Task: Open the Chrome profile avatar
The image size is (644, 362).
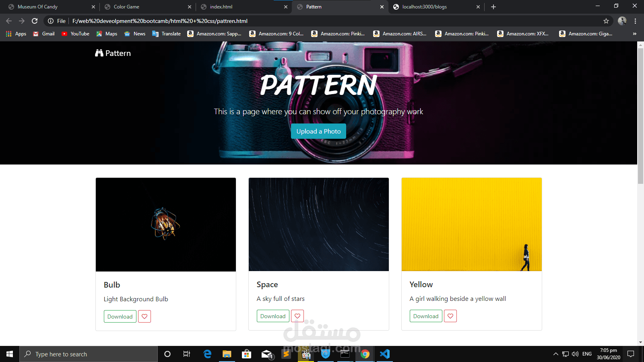Action: pos(622,21)
